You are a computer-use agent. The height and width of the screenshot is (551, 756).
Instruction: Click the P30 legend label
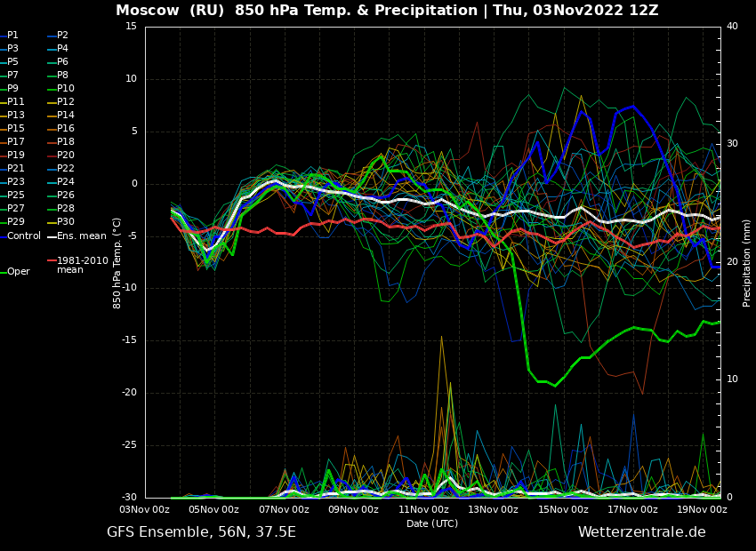(x=65, y=222)
